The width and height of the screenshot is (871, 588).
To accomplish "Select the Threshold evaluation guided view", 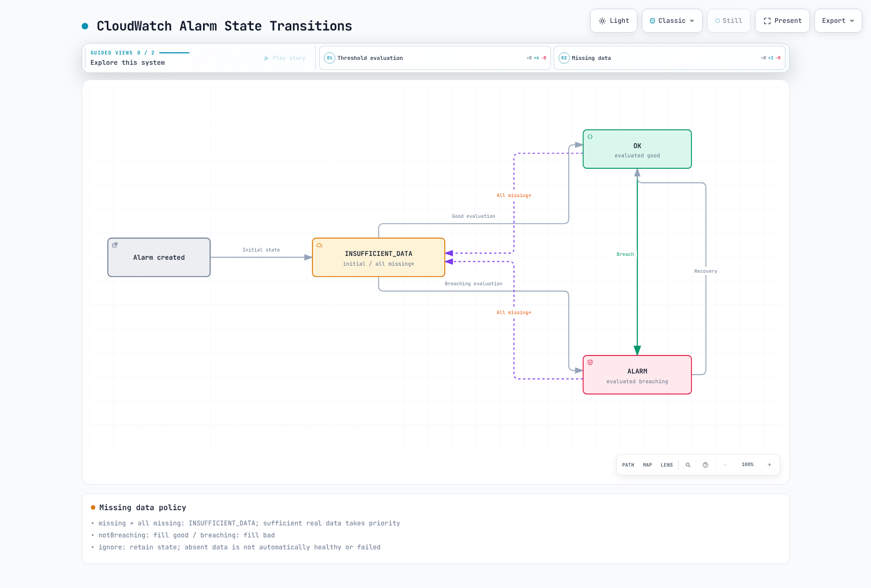I will click(434, 58).
